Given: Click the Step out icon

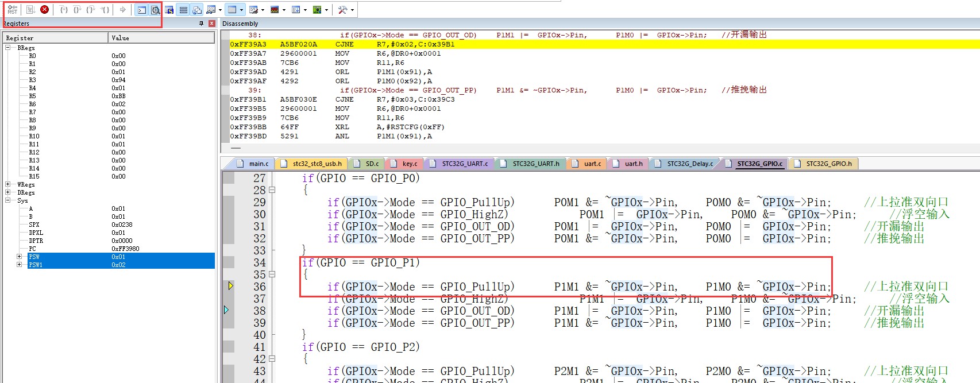Looking at the screenshot, I should coord(91,10).
